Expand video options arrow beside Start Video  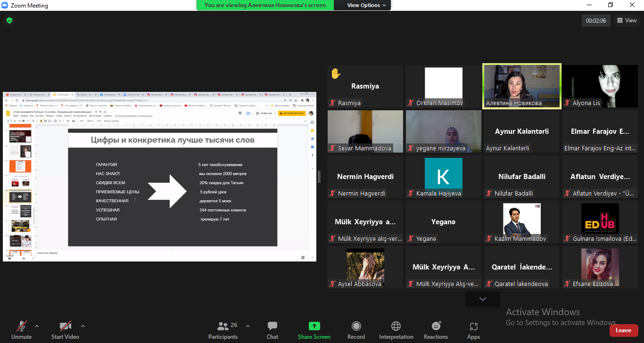tap(83, 326)
